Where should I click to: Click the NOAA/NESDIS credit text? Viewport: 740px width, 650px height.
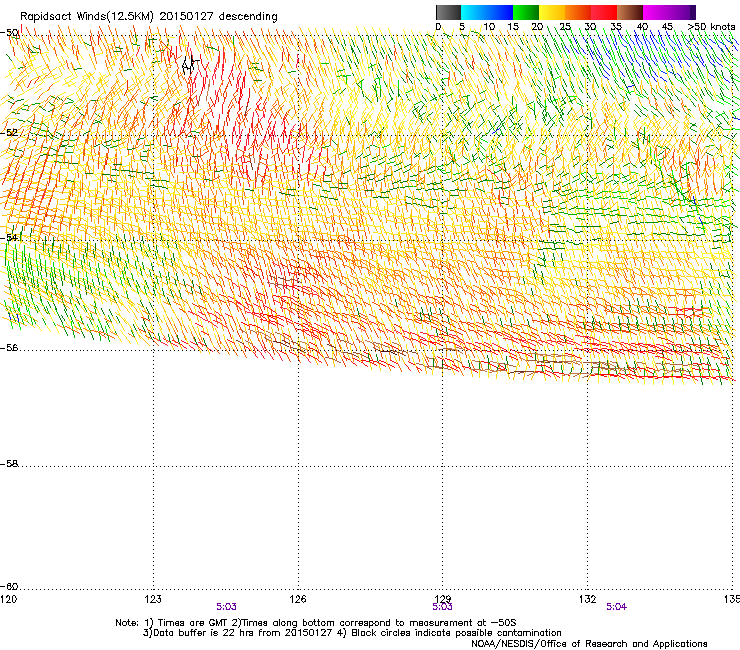(x=589, y=644)
